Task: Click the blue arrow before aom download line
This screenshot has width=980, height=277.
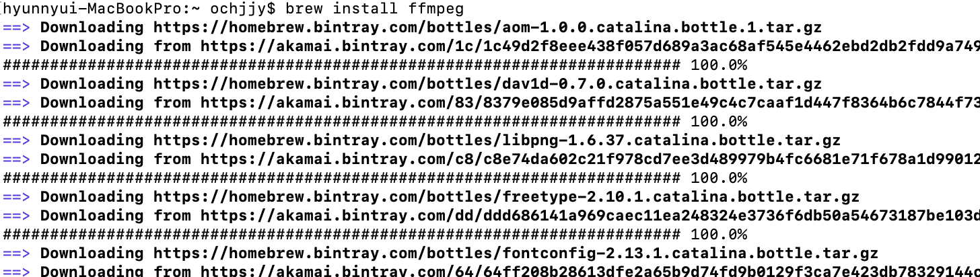Action: 16,28
